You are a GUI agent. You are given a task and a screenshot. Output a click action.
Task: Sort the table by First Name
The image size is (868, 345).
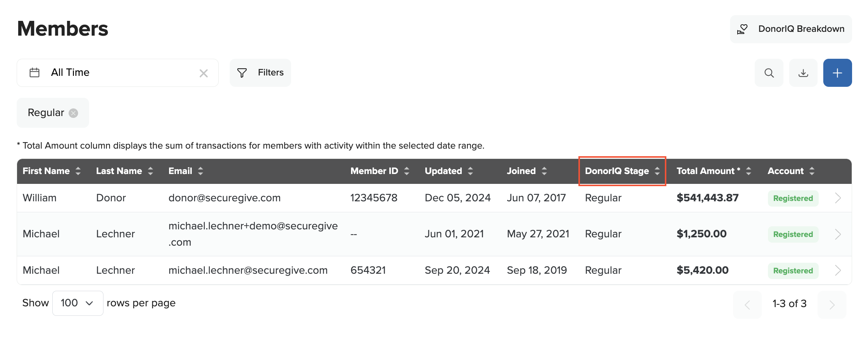pyautogui.click(x=78, y=171)
